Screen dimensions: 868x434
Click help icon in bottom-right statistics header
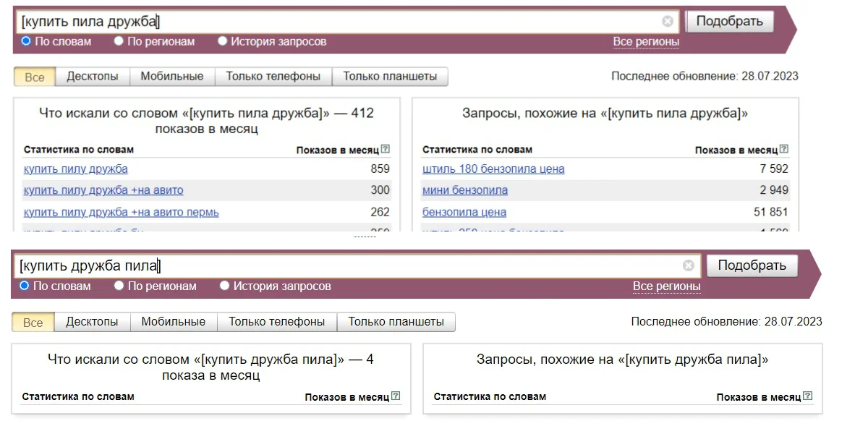(807, 396)
